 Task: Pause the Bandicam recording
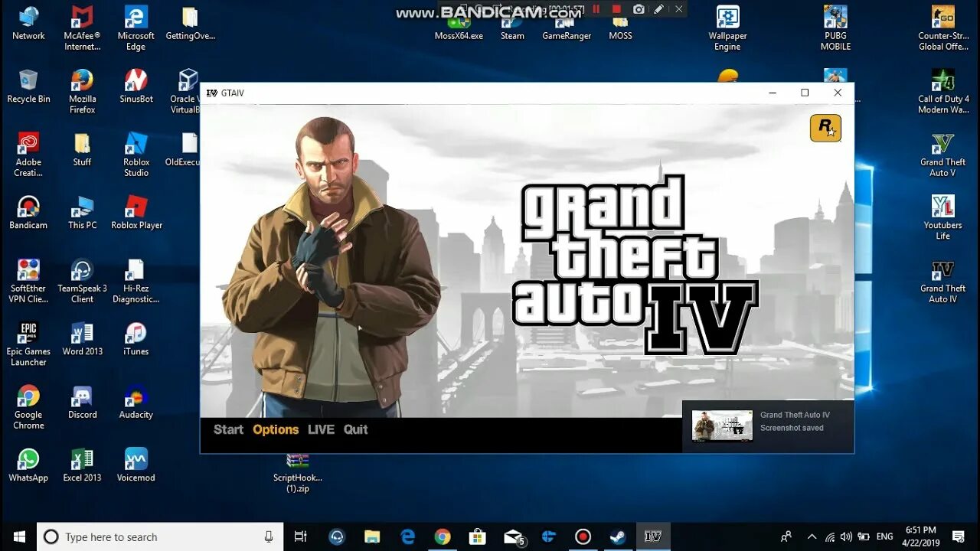coord(596,9)
